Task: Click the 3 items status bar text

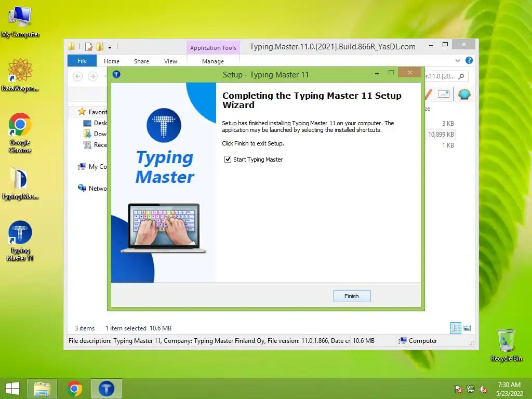Action: click(x=85, y=328)
